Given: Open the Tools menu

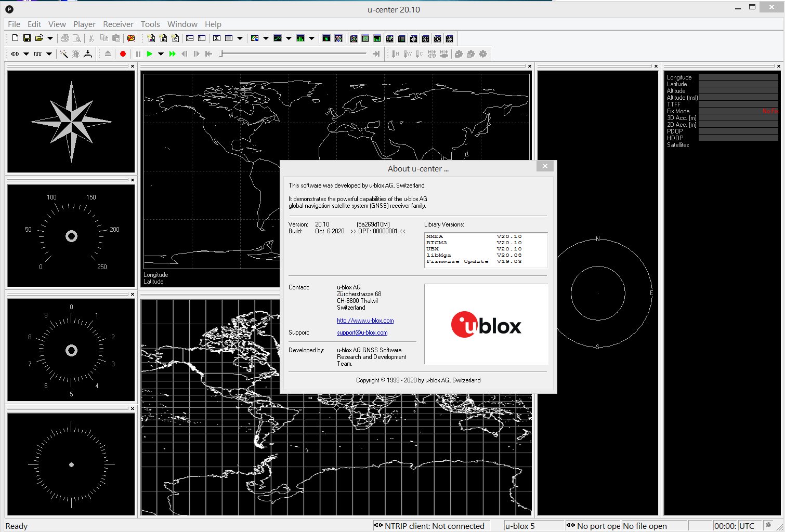Looking at the screenshot, I should pyautogui.click(x=150, y=24).
